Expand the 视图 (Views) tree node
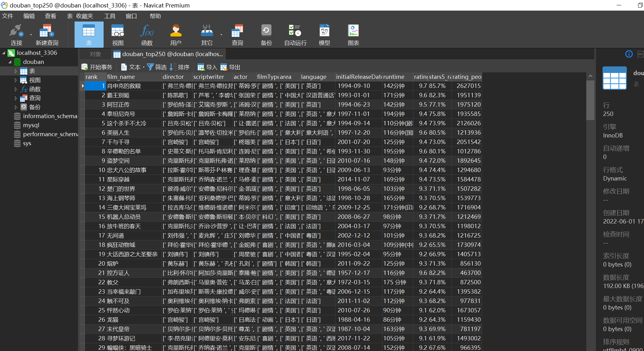Viewport: 644px width, 351px height. 16,80
